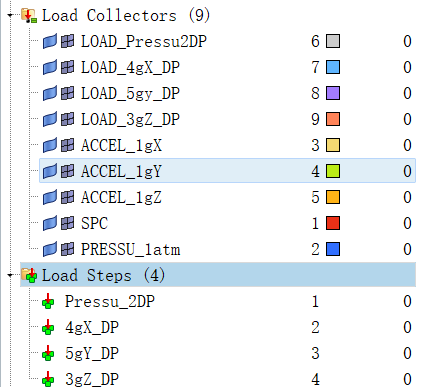Open the purple swatch for LOAD_5gy_DP
This screenshot has width=423, height=387.
tap(333, 93)
